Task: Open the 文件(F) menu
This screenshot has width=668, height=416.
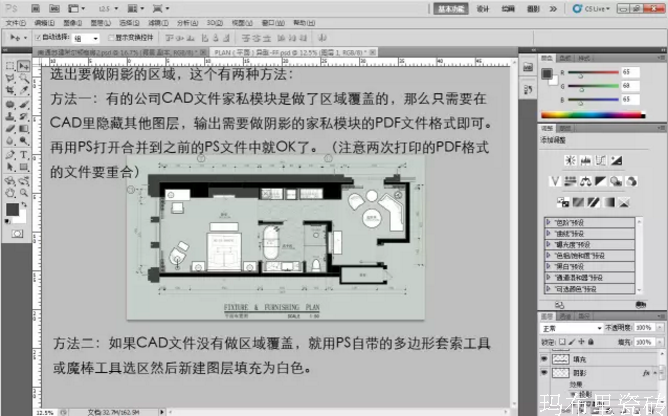Action: (x=15, y=23)
